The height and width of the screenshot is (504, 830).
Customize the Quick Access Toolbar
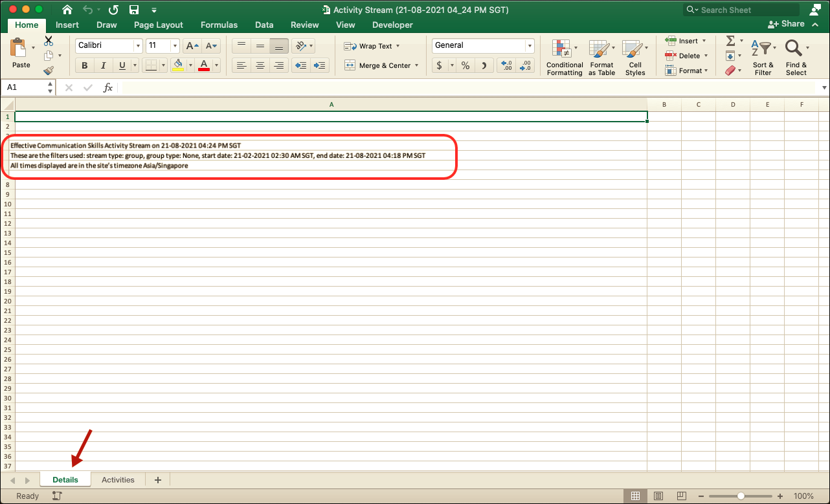coord(153,10)
